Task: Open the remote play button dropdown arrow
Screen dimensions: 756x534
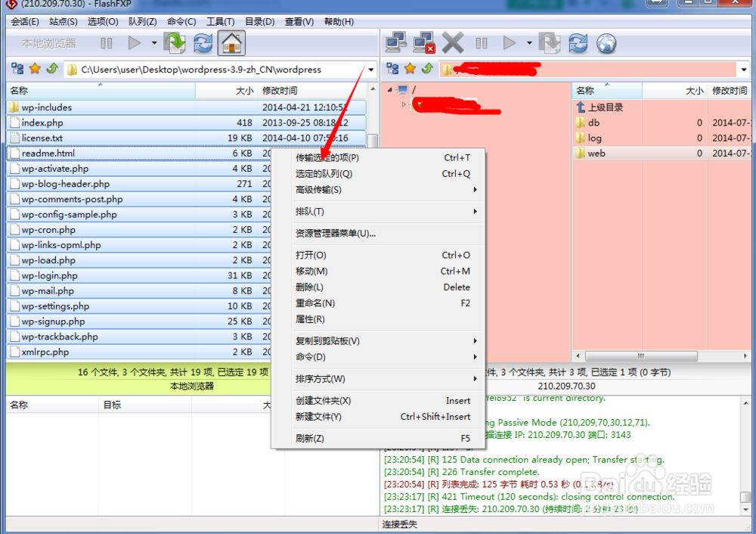Action: pos(529,43)
